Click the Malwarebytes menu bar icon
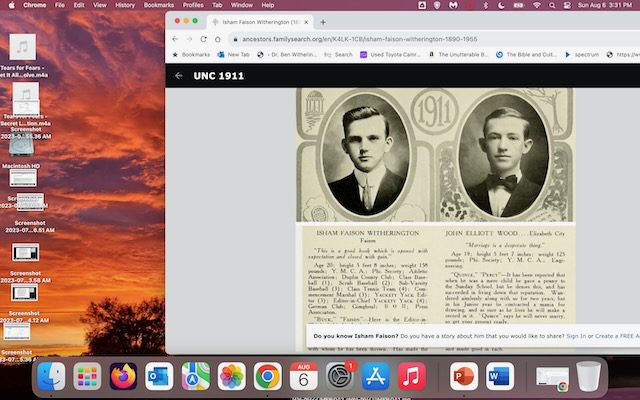Viewport: 640px width, 400px height. coord(453,5)
